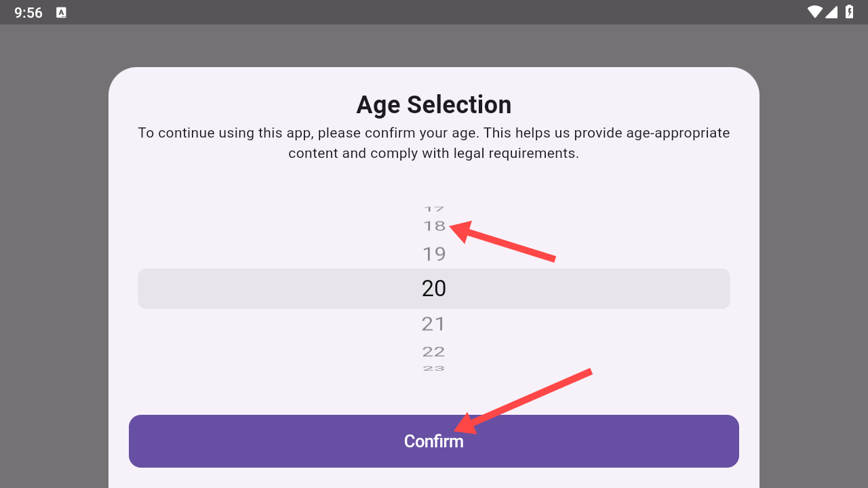Select age 19 in the picker
Image resolution: width=868 pixels, height=488 pixels.
click(x=434, y=254)
